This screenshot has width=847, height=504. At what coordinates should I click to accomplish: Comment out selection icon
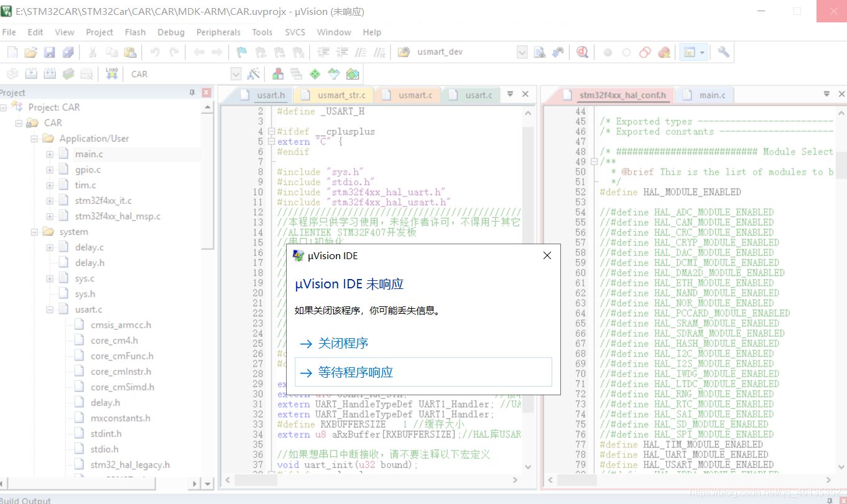361,52
